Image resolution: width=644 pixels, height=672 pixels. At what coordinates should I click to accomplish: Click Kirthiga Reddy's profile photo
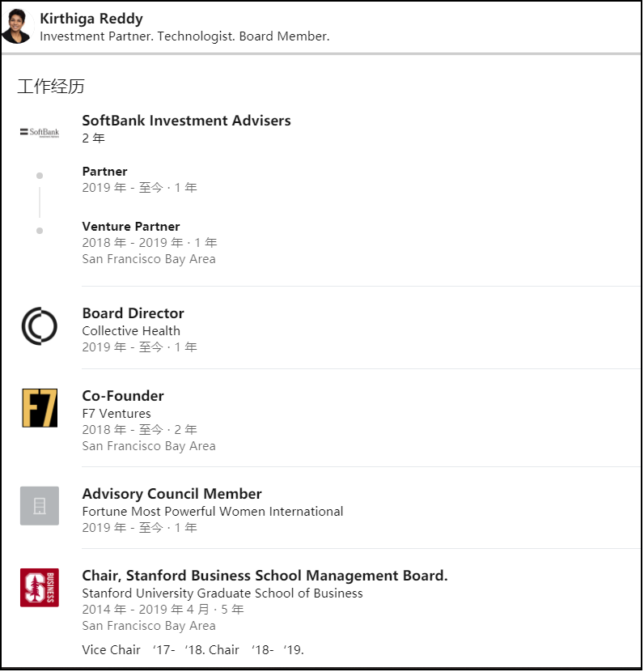click(x=16, y=27)
